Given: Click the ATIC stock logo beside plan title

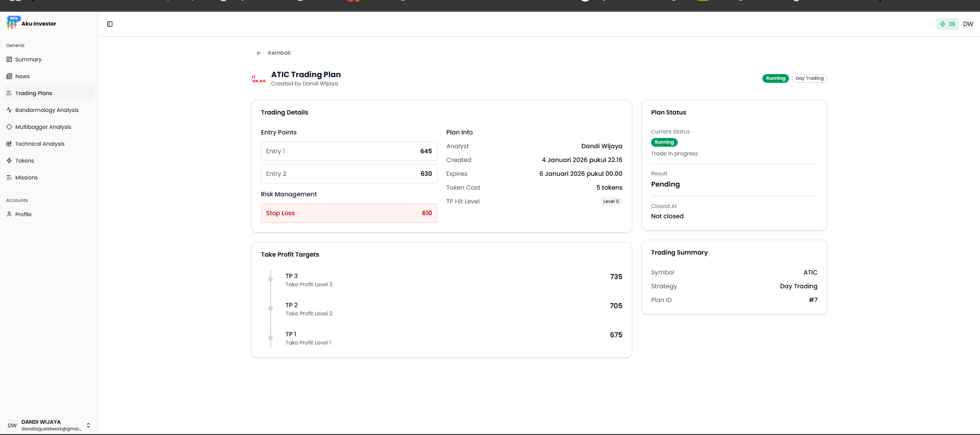Looking at the screenshot, I should pyautogui.click(x=258, y=79).
